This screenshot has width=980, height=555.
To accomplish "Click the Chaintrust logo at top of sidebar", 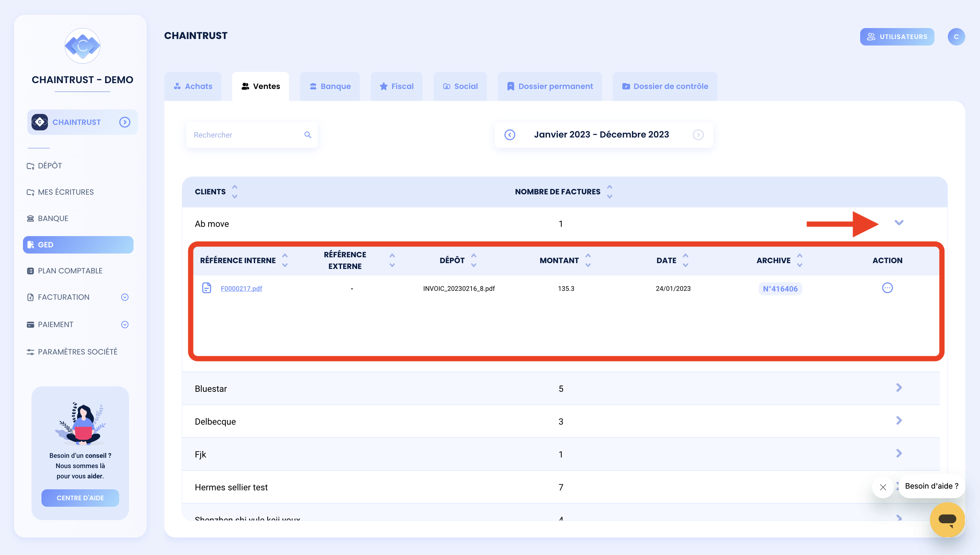I will 83,46.
